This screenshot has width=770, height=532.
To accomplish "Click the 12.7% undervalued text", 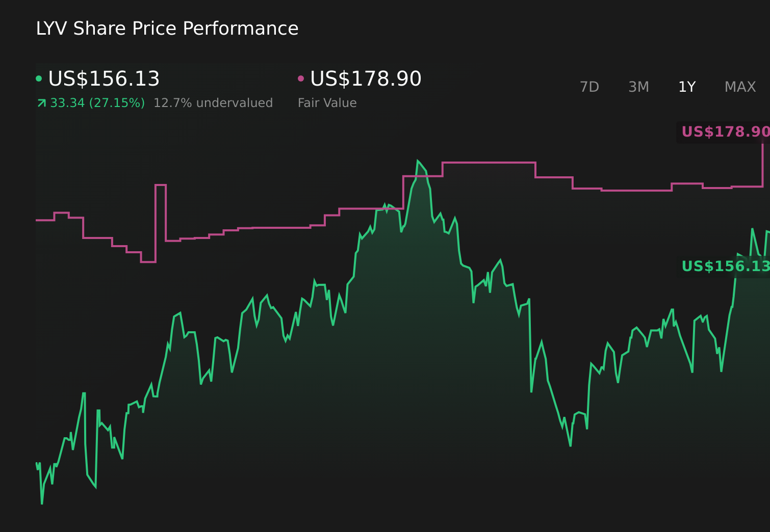I will tap(214, 102).
